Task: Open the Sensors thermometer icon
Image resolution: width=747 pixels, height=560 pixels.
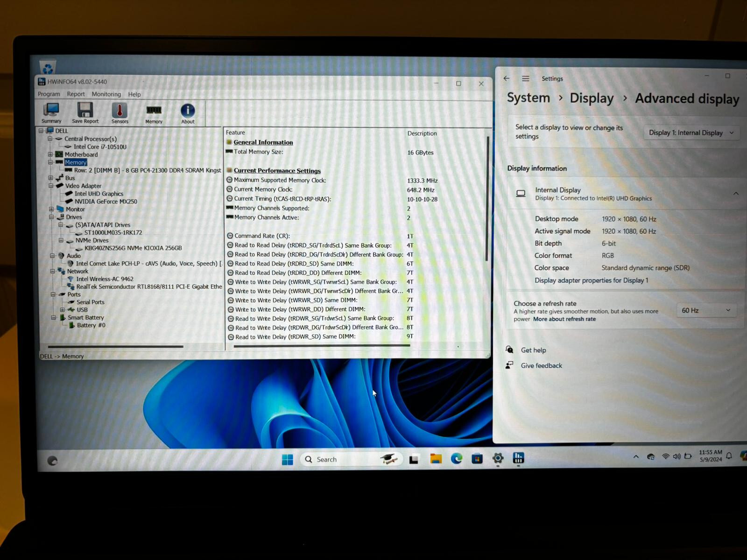Action: point(120,113)
